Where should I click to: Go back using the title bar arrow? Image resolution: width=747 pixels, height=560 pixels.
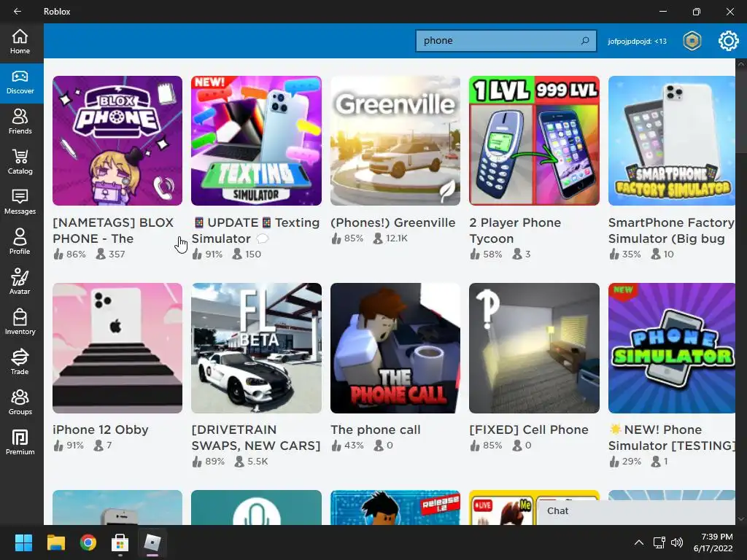(18, 12)
